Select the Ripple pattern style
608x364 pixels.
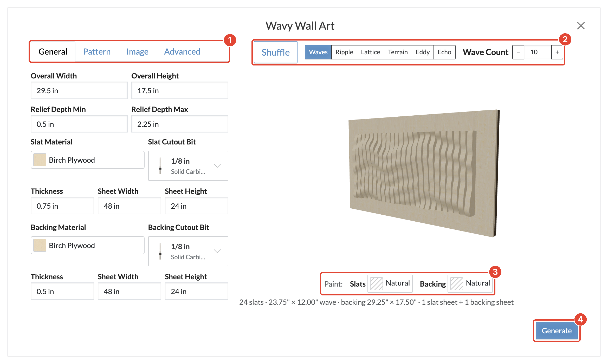(x=344, y=52)
